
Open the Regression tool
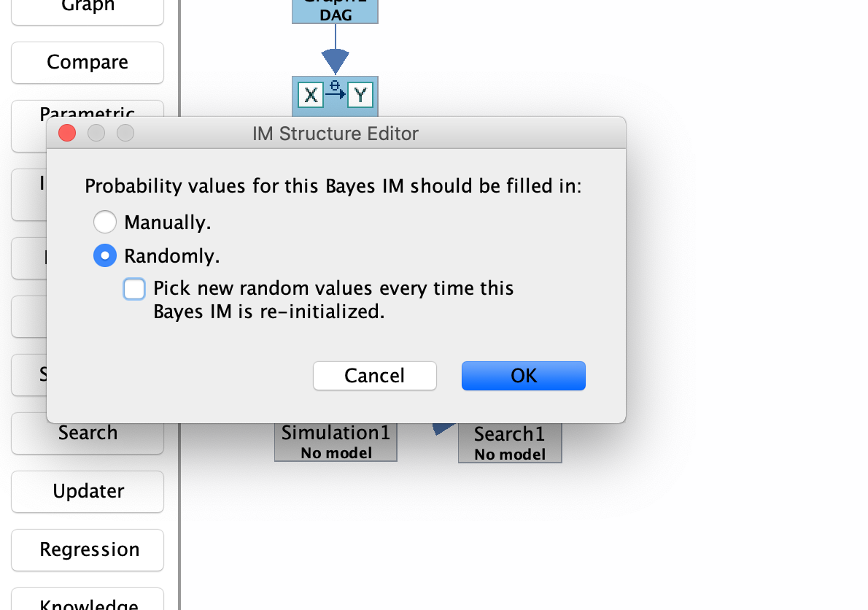tap(87, 549)
